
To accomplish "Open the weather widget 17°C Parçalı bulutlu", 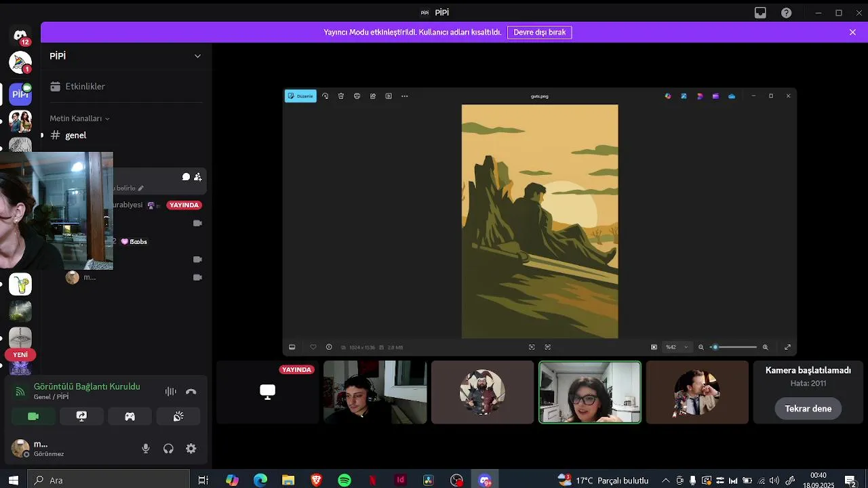I will pyautogui.click(x=603, y=481).
